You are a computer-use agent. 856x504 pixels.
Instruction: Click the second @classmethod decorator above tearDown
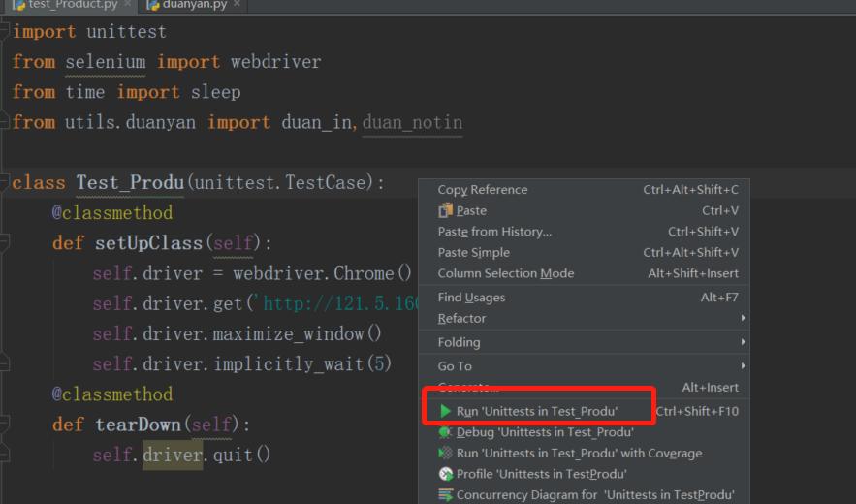[x=112, y=394]
